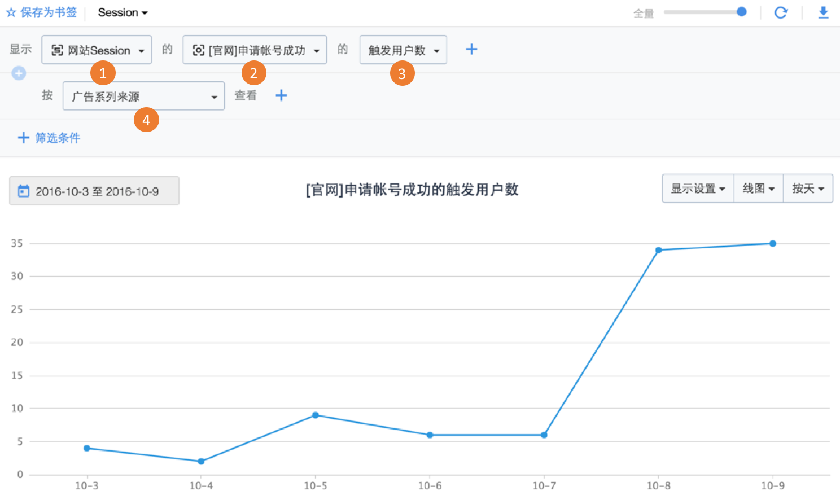Image resolution: width=840 pixels, height=504 pixels.
Task: Click the chart title [官网]申请帐号成功的触发用户数
Action: (x=412, y=190)
